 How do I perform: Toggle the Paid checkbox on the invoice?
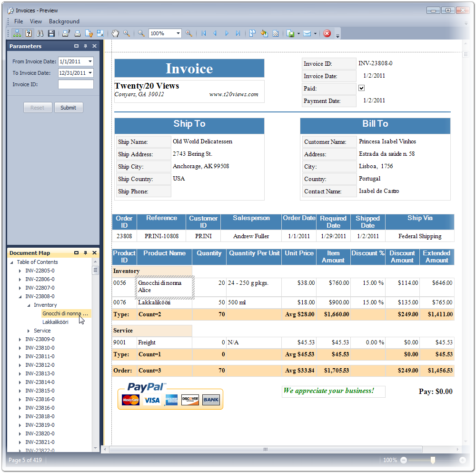coord(361,88)
